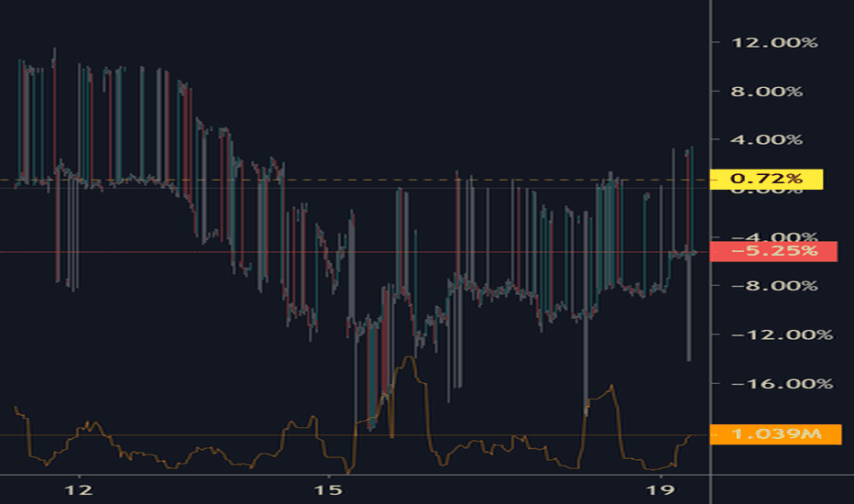Screen dimensions: 854x504
Task: Click the -16.00% axis label
Action: [782, 384]
